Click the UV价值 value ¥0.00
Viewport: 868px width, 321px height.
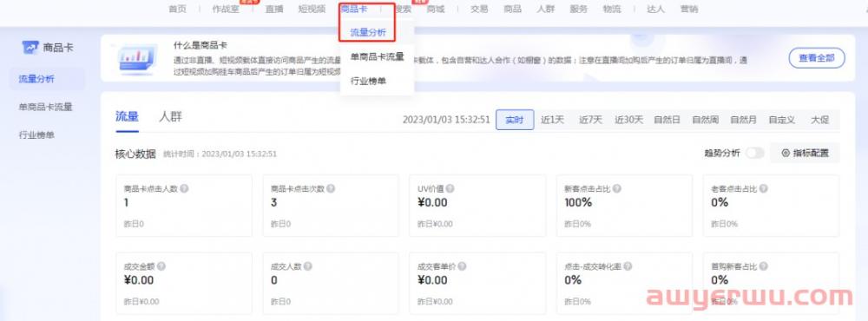(432, 202)
